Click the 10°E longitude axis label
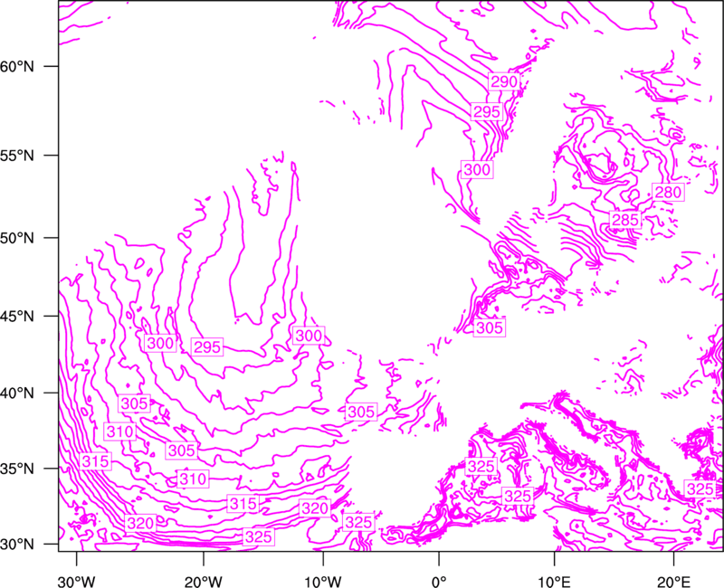Screen dimensions: 724x588 click(554, 582)
